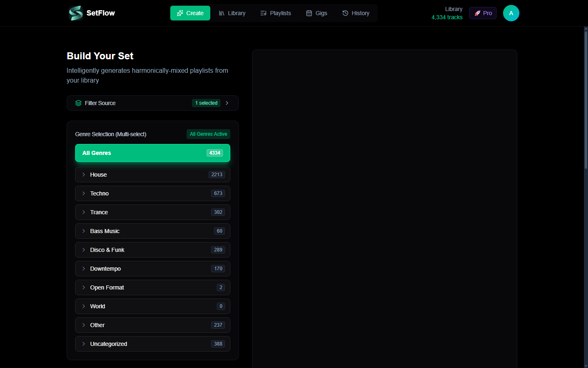Viewport: 588px width, 368px height.
Task: Select the Uncategorized genre row
Action: coord(152,344)
